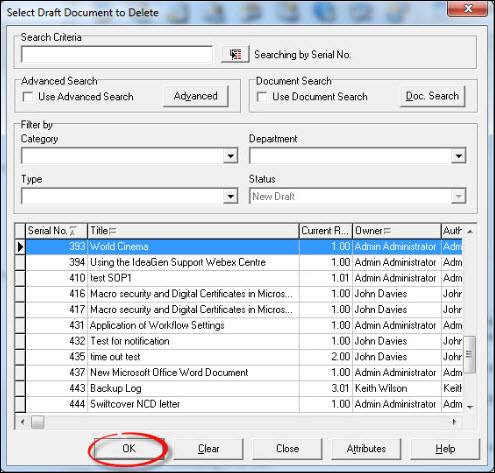Click the Owner column header
The width and height of the screenshot is (495, 473).
click(x=396, y=231)
